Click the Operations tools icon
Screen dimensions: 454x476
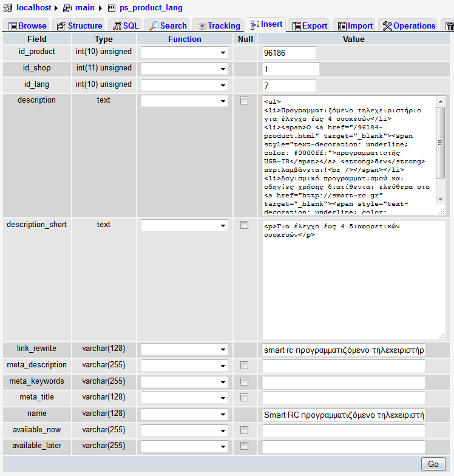387,26
